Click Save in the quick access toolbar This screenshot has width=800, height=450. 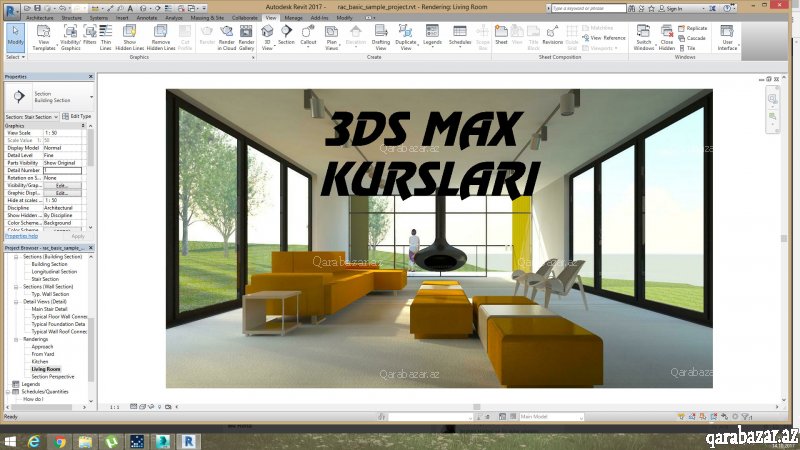(x=37, y=8)
